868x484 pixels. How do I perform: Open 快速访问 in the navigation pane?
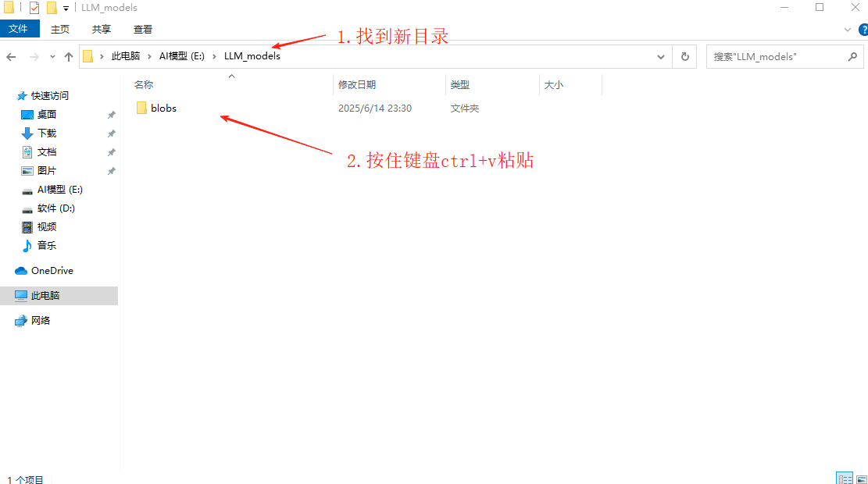point(50,96)
